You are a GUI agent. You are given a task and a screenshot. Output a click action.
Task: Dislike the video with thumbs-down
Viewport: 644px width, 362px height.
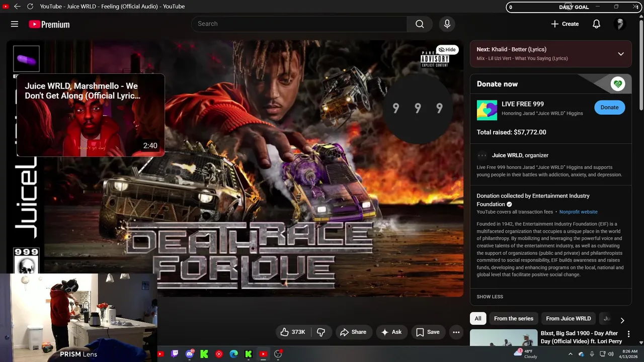[321, 332]
